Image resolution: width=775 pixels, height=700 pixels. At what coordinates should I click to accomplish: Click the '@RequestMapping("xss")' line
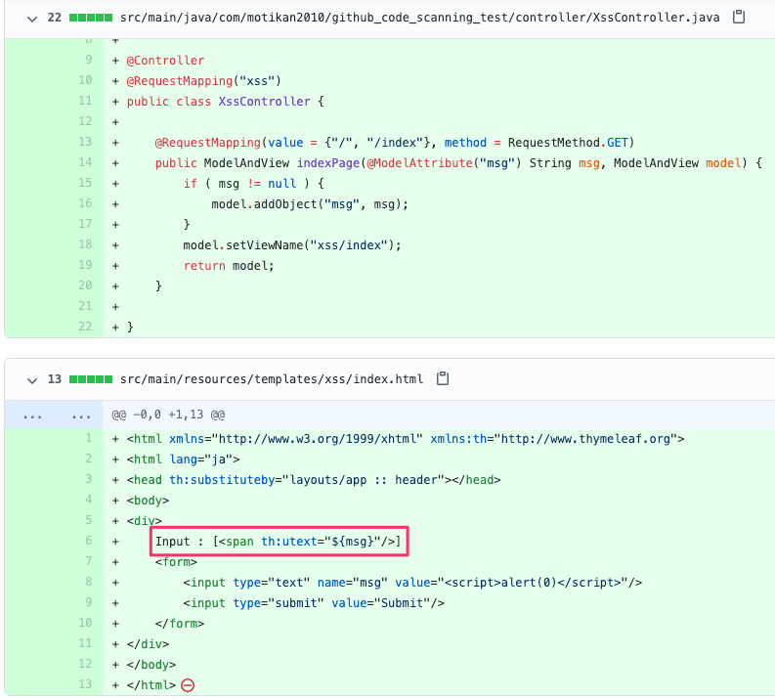tap(203, 80)
